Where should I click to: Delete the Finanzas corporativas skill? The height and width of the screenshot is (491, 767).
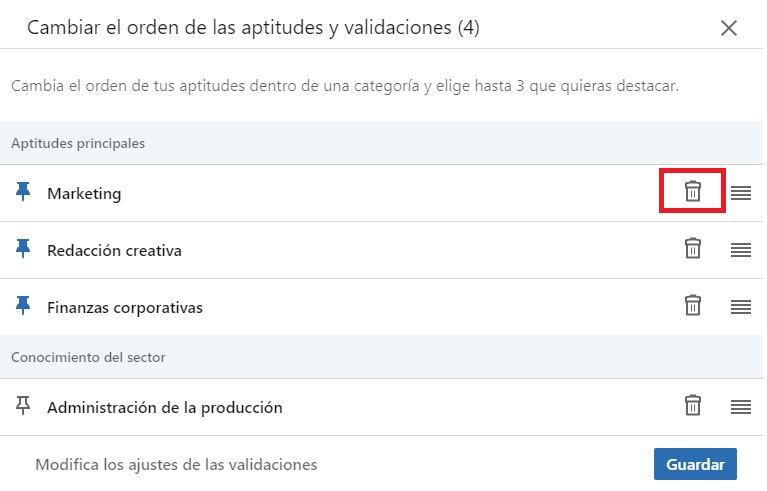pos(692,306)
